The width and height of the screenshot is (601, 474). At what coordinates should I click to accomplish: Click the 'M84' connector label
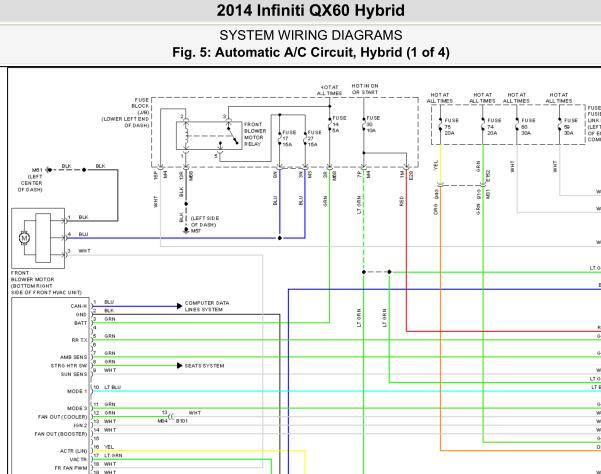(x=163, y=421)
